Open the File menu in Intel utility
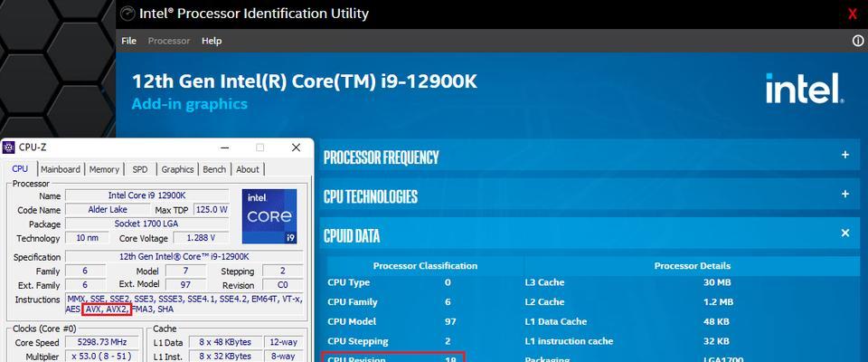Viewport: 868px width, 362px height. tap(128, 41)
